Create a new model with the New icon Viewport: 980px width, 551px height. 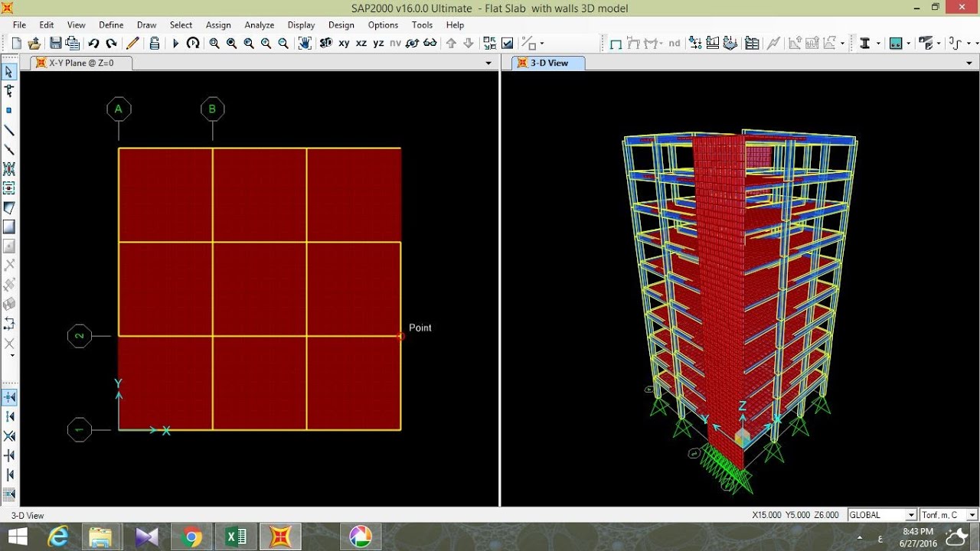click(16, 44)
